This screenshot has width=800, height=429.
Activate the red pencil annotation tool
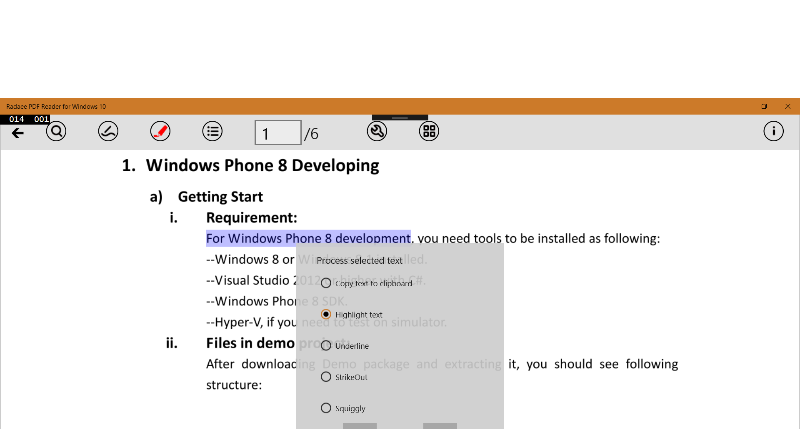(160, 131)
